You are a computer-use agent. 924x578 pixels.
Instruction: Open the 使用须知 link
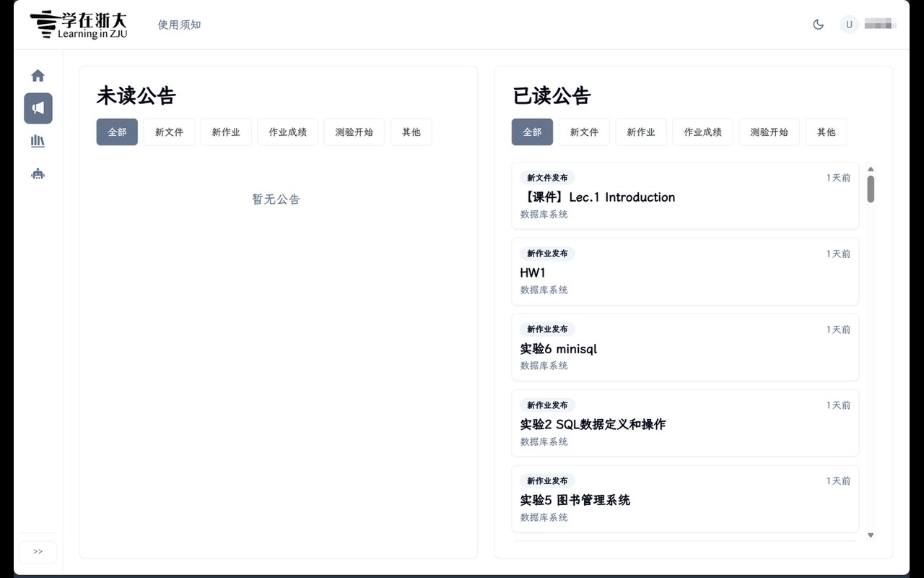(x=179, y=25)
